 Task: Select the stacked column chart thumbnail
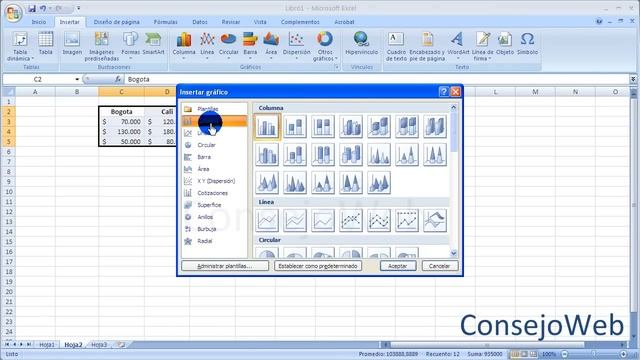pyautogui.click(x=295, y=127)
